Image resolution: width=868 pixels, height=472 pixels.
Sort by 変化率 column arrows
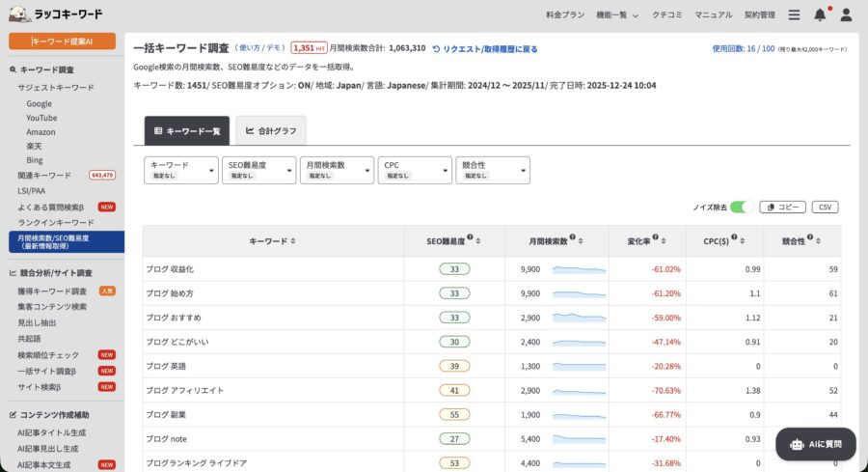tap(664, 241)
